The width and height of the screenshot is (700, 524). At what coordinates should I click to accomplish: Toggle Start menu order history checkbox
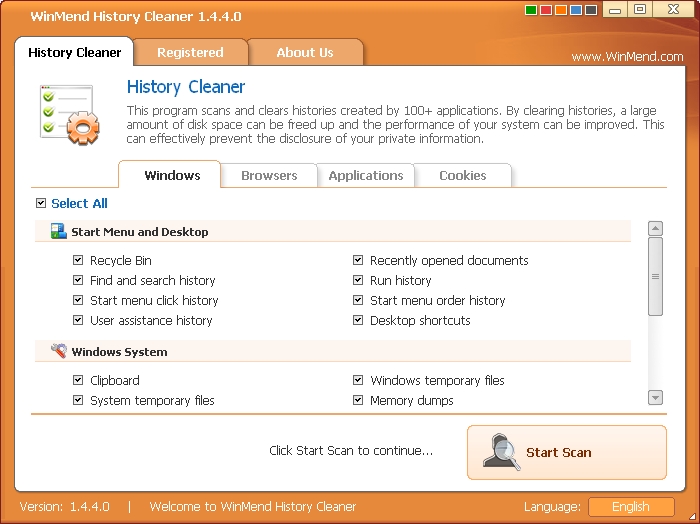[358, 300]
